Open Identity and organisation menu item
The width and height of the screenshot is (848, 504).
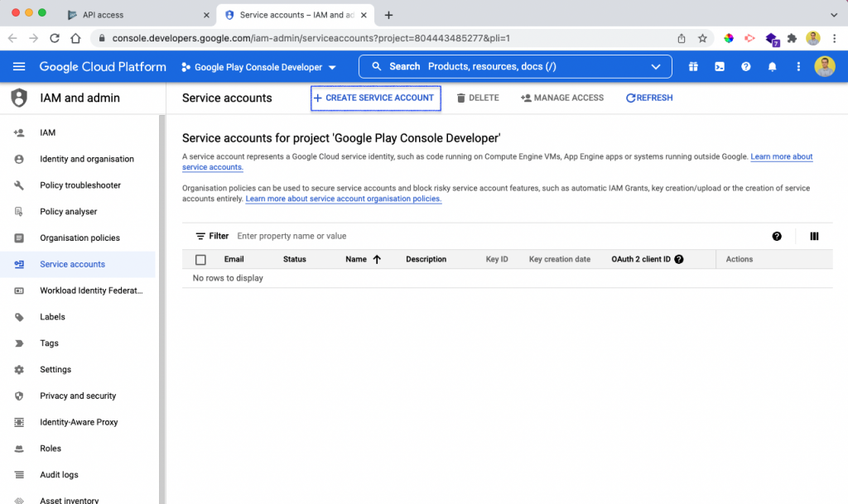pyautogui.click(x=86, y=159)
